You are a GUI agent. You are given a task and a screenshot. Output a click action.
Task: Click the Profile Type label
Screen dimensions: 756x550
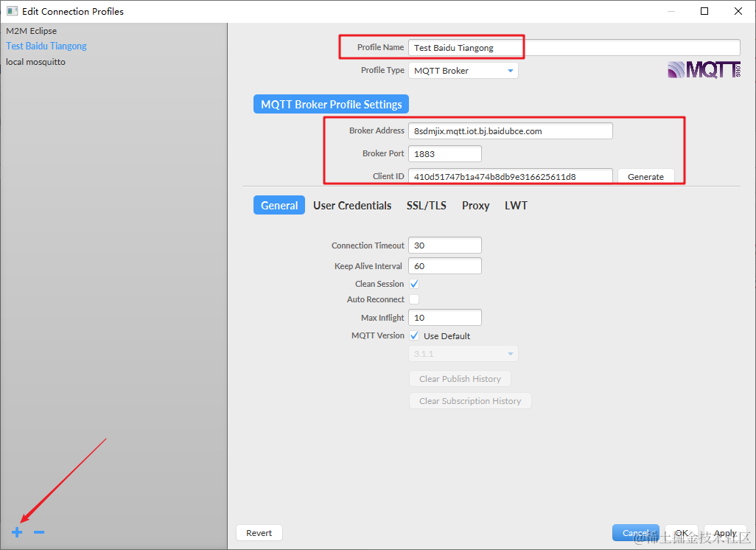coord(383,70)
